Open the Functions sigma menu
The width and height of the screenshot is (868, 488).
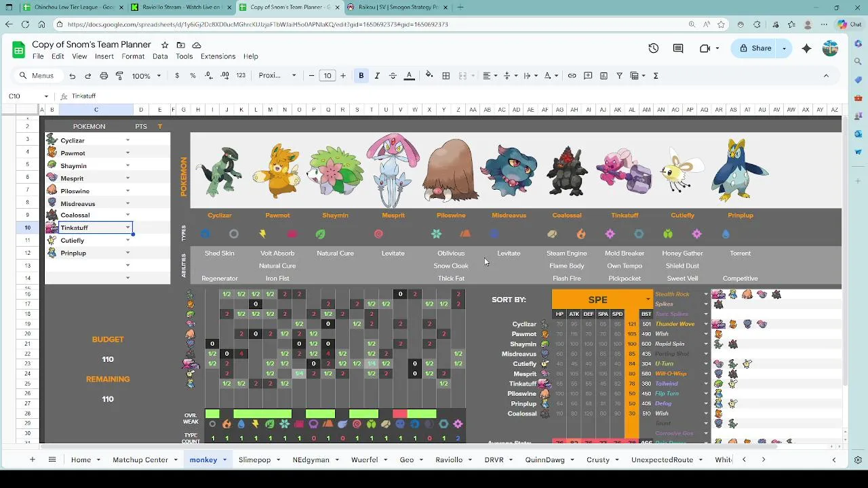pyautogui.click(x=656, y=76)
